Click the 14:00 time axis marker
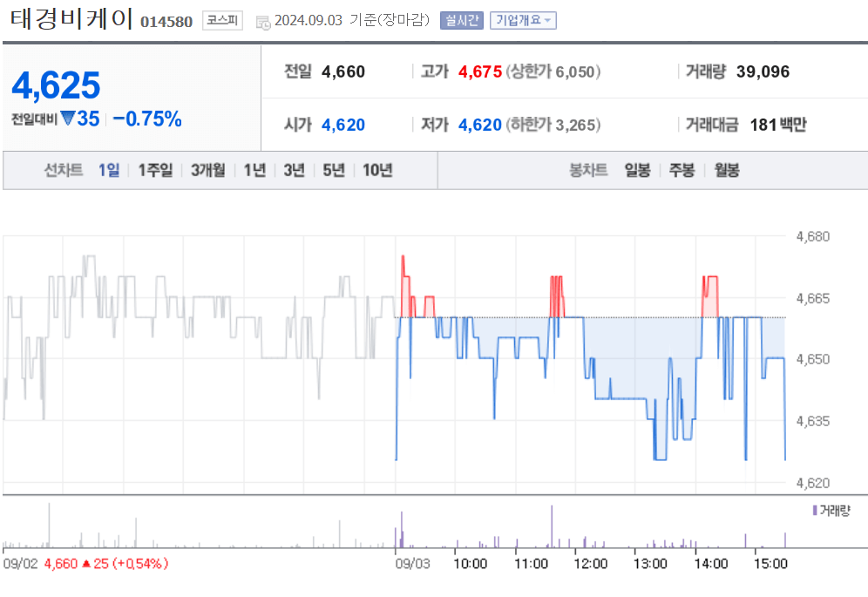This screenshot has width=868, height=597. point(711,564)
